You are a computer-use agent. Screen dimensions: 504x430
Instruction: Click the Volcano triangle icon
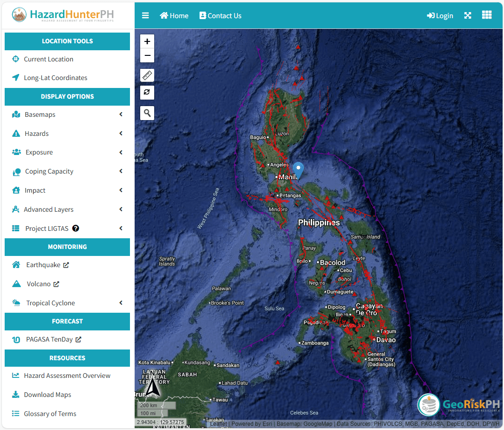[x=16, y=283]
